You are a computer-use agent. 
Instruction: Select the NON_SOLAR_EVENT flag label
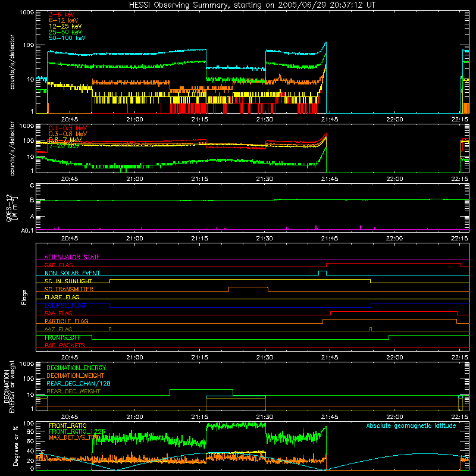(72, 273)
